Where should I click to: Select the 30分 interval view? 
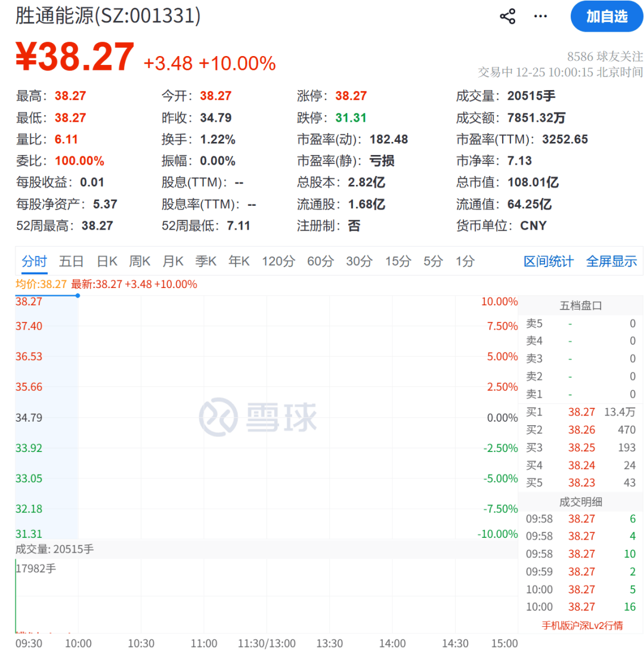tap(359, 261)
